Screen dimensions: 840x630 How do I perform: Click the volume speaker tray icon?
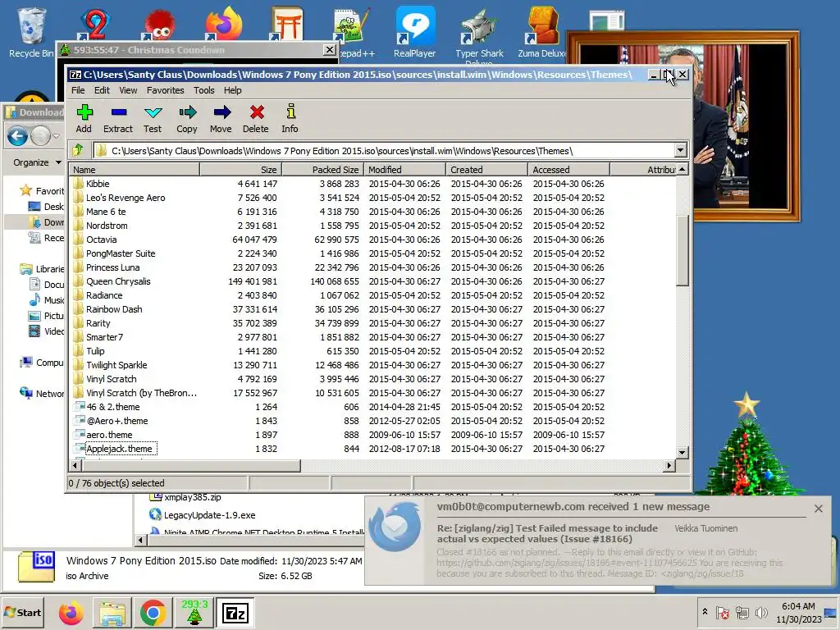point(760,612)
